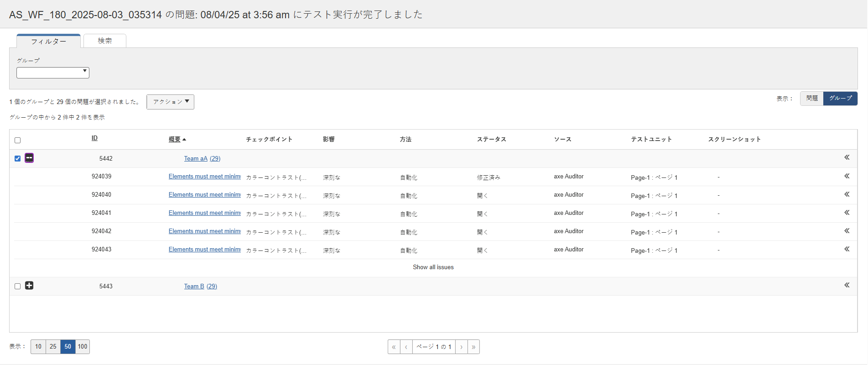The height and width of the screenshot is (365, 868).
Task: Click Show all issues link
Action: point(433,267)
